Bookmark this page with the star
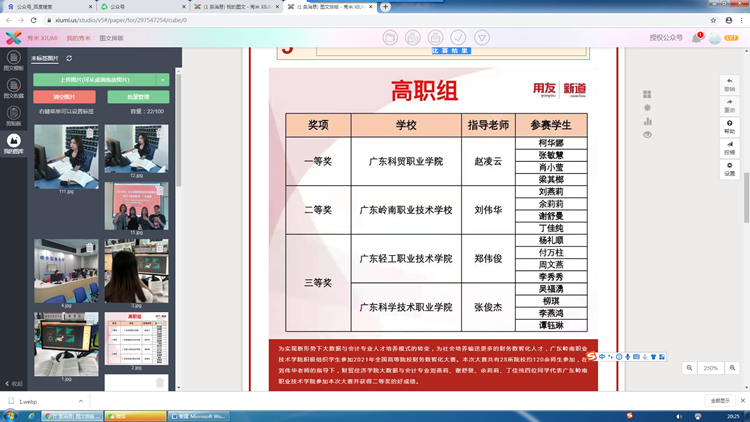The width and height of the screenshot is (750, 422). [x=713, y=20]
